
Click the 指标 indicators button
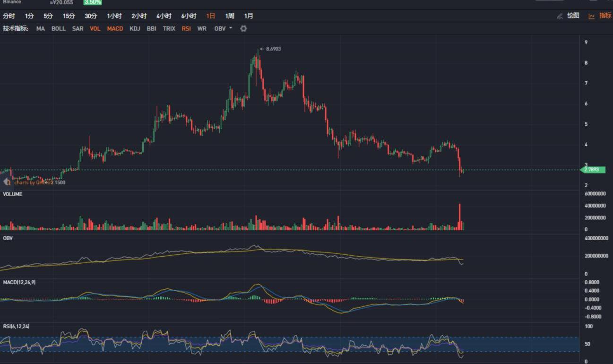point(605,16)
